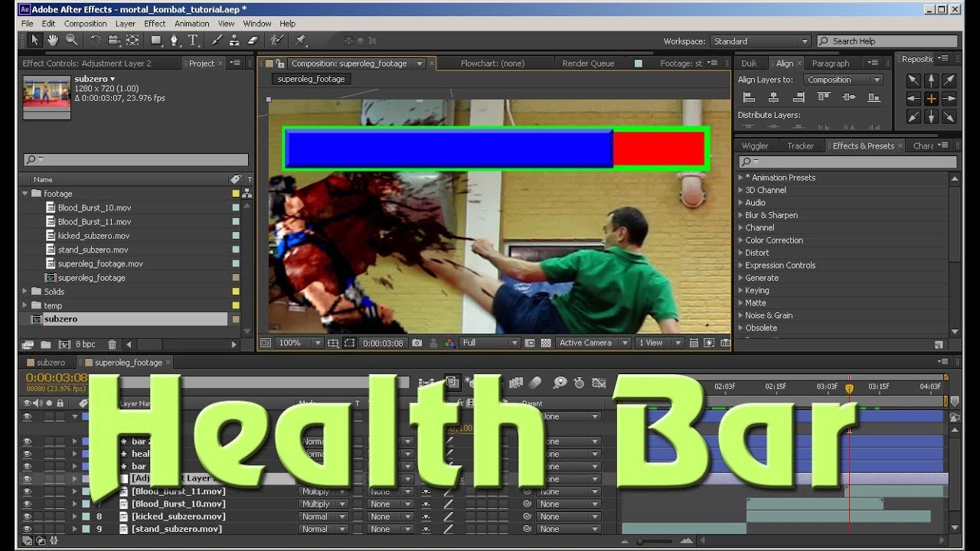Select the Clone Stamp tool

point(235,41)
